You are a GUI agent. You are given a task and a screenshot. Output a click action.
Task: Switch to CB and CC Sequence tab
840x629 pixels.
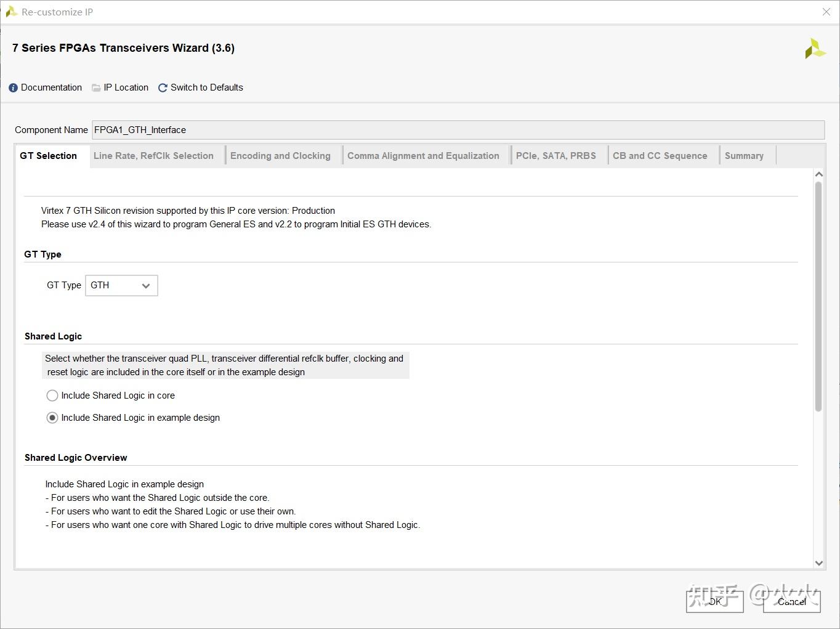tap(660, 156)
